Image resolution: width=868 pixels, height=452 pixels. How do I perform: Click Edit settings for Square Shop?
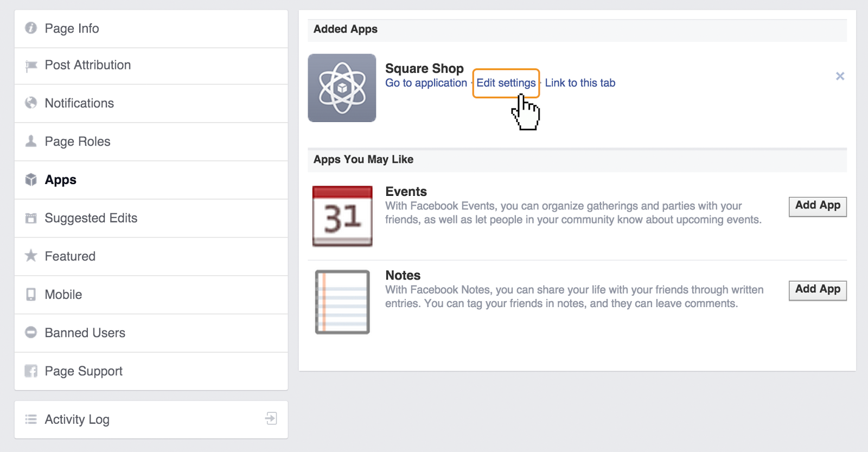pyautogui.click(x=506, y=83)
